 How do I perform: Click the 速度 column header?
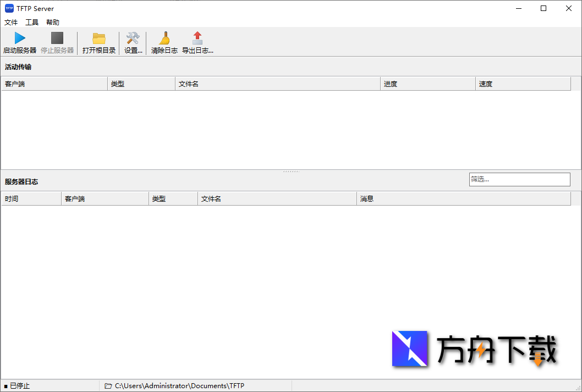click(x=522, y=83)
